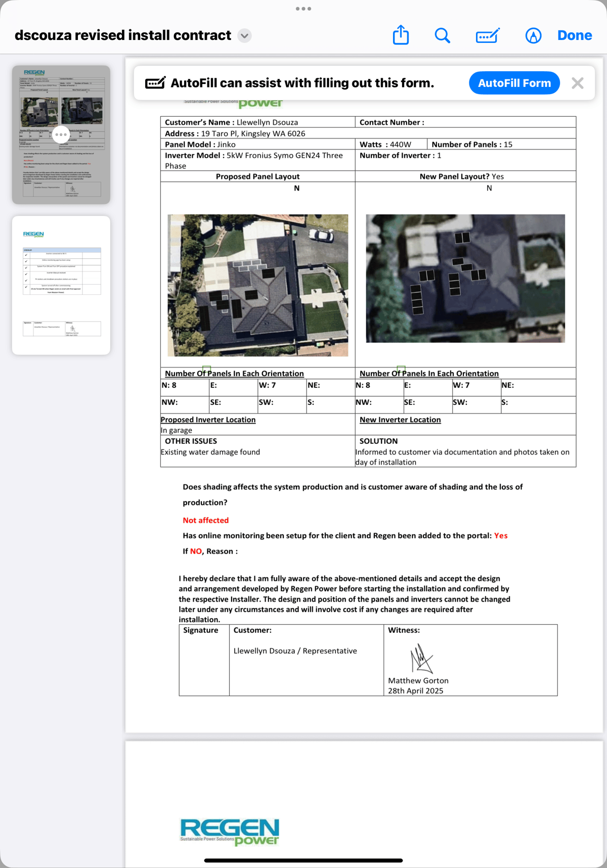Click the Regen Power logo on page two
607x868 pixels.
[230, 833]
